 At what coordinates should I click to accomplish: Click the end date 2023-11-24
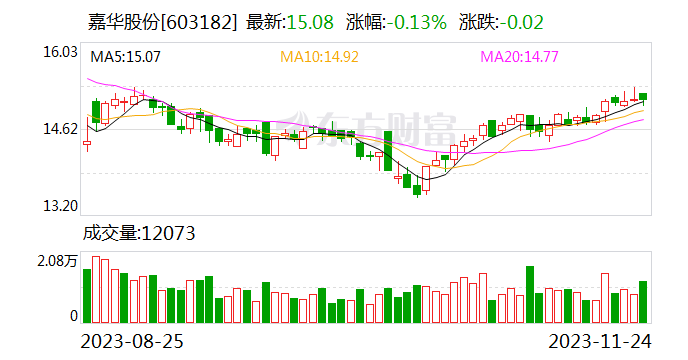coord(600,341)
